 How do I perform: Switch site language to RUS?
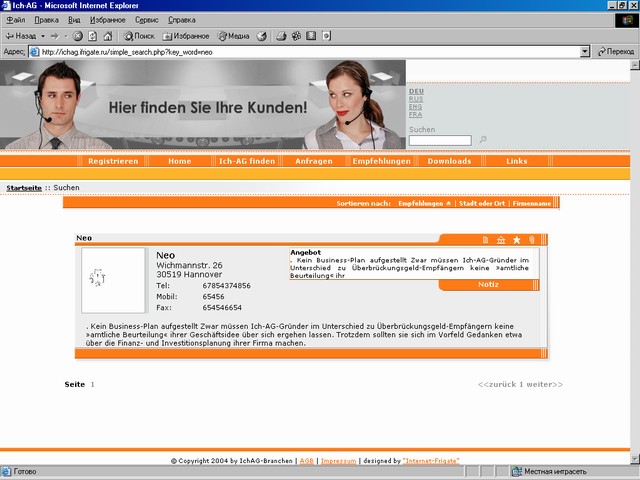(x=416, y=99)
